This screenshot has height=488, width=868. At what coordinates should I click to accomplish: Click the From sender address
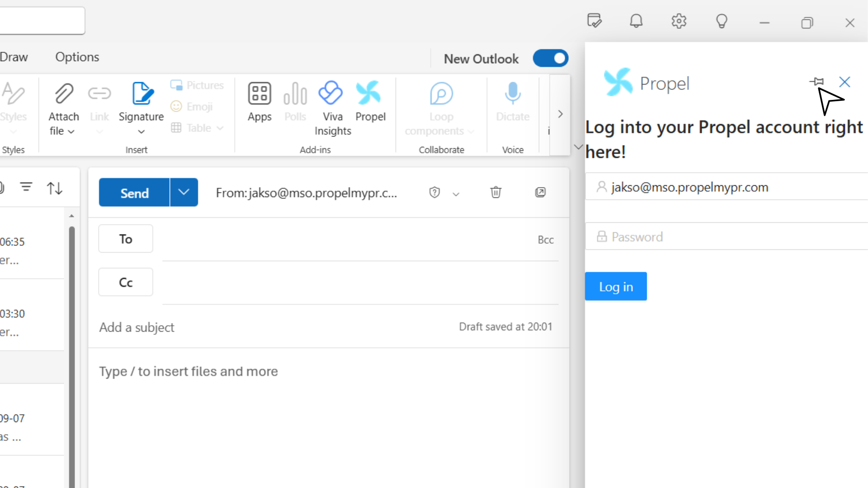pos(307,193)
